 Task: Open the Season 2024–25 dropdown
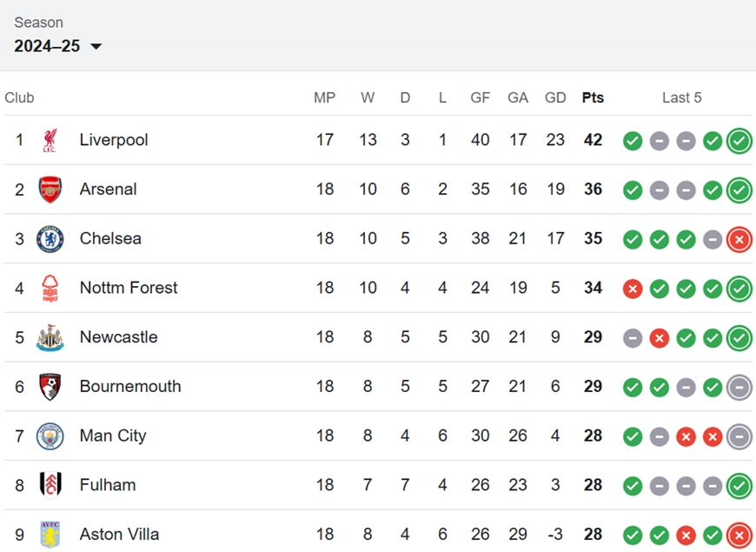tap(58, 46)
